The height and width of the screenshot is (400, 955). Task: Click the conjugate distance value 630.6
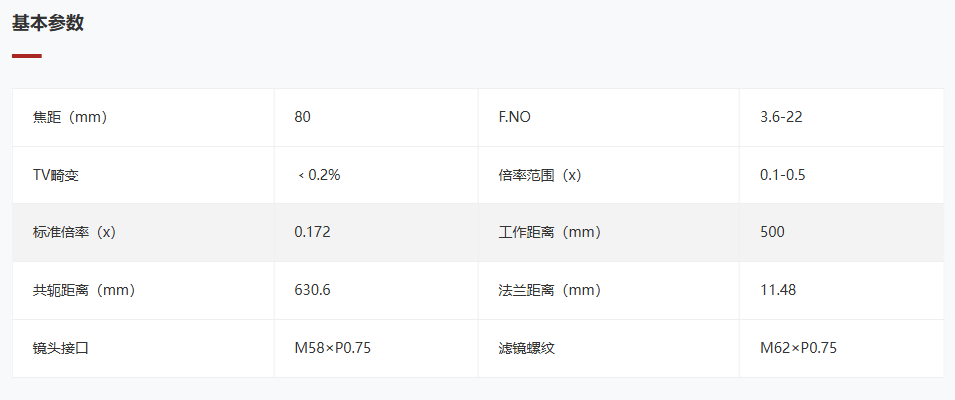[x=312, y=290]
